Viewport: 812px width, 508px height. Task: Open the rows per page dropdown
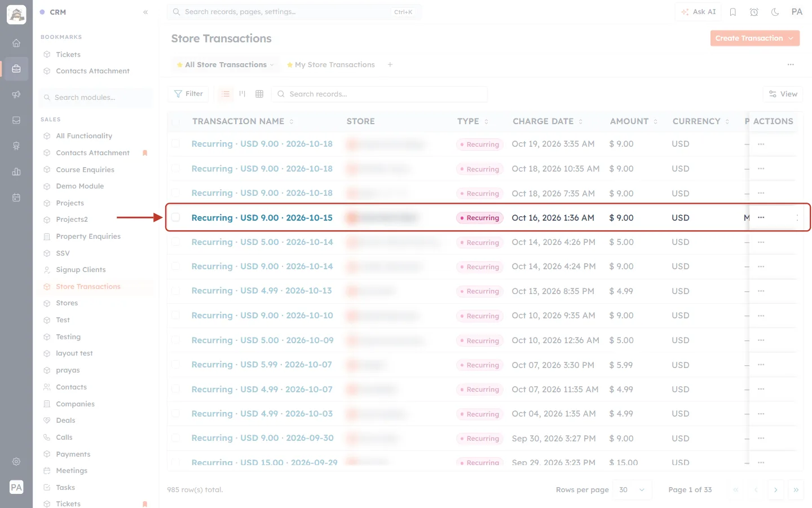point(633,490)
